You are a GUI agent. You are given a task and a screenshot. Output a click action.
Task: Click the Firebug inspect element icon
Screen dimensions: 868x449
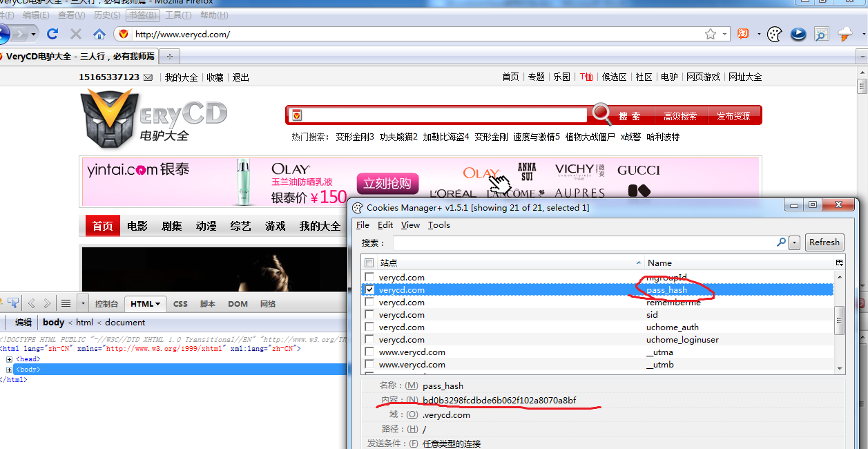12,303
